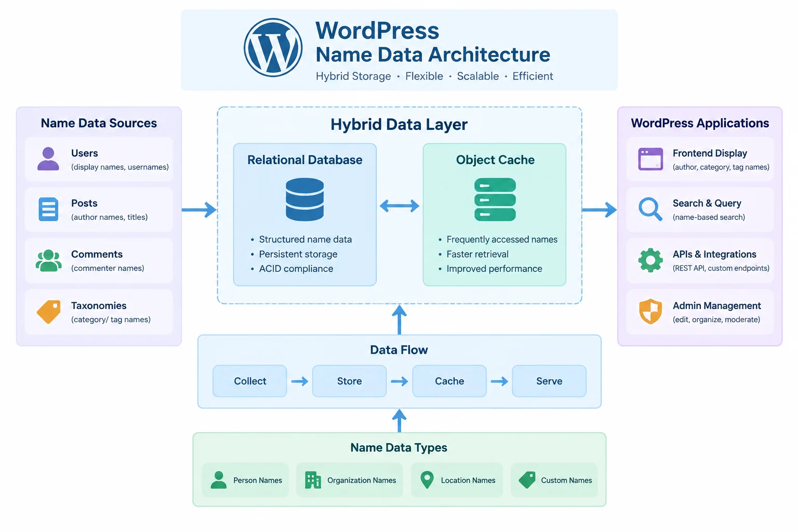
Task: Click the Name Data Sources heading
Action: [99, 123]
